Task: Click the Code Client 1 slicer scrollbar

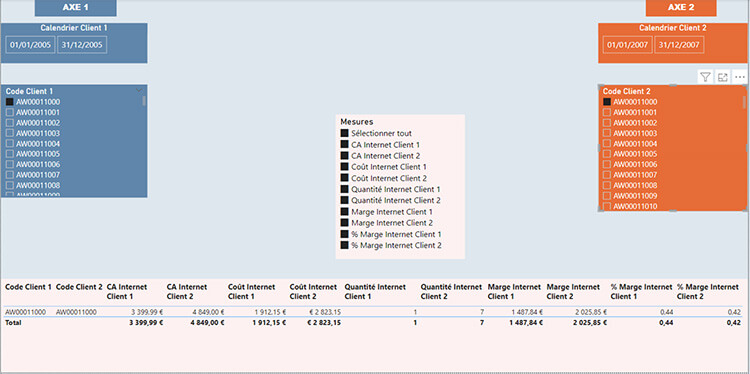Action: [144, 101]
